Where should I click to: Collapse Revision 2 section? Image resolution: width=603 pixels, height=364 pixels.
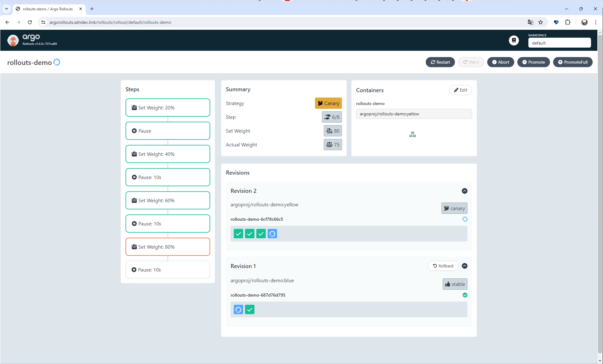coord(465,191)
